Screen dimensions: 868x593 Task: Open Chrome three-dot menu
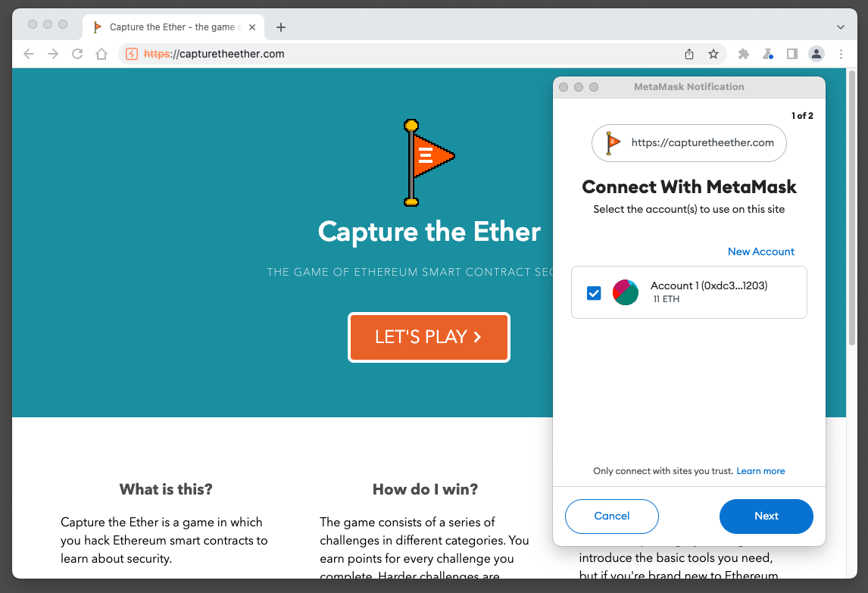841,54
